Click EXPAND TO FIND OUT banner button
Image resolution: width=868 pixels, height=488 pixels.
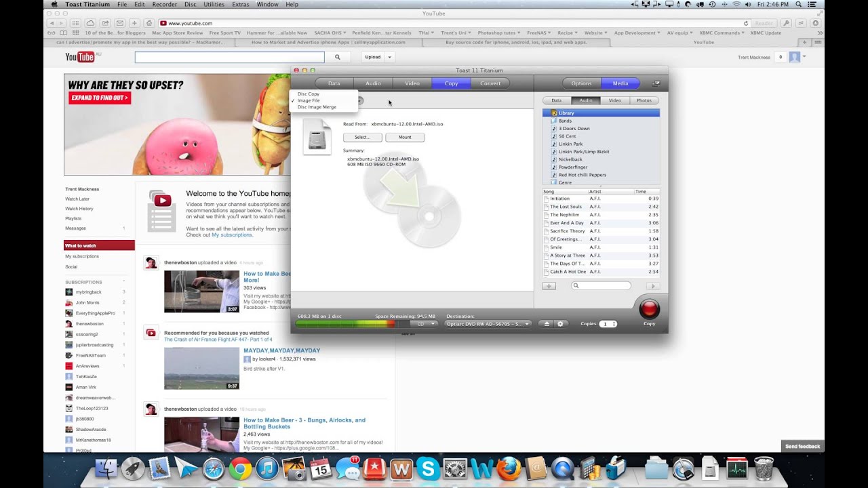point(99,98)
